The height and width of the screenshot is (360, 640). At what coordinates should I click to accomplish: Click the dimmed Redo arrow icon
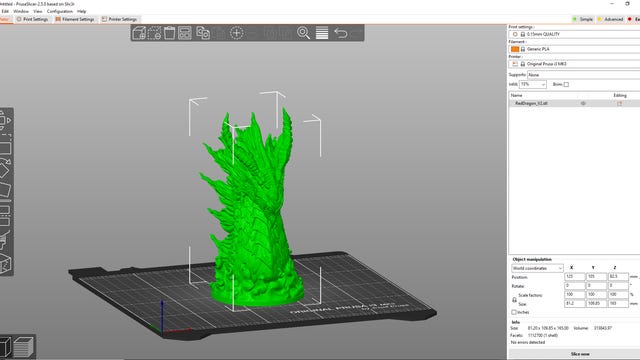356,33
